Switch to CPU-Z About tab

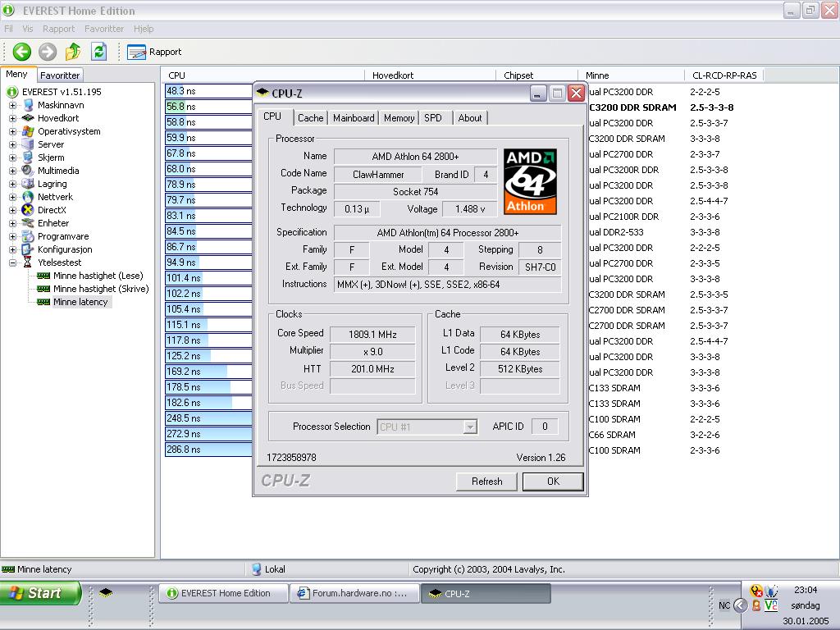470,118
